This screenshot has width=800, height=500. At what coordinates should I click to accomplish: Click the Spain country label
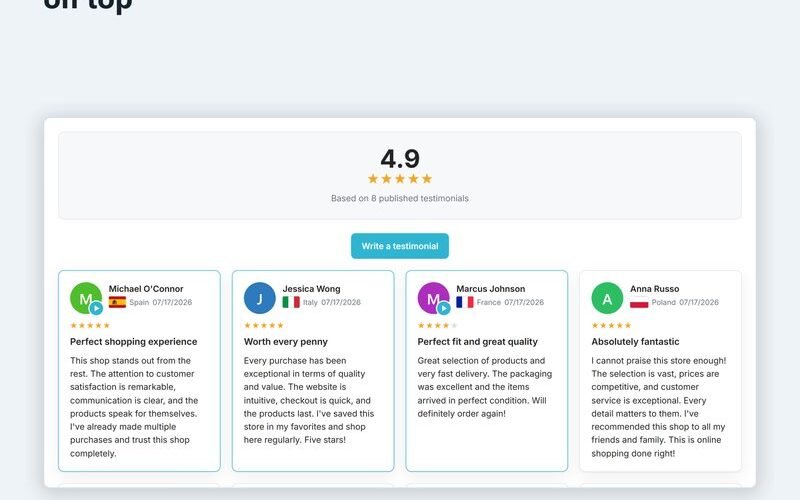point(139,302)
